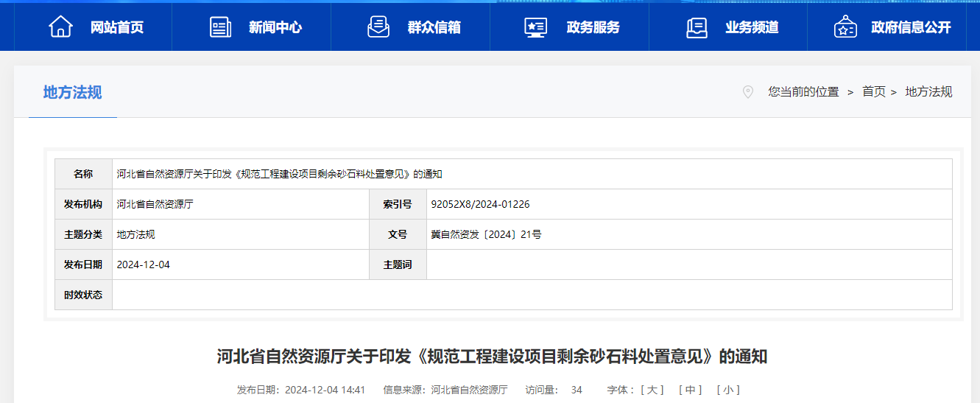Open the 业务频道 navigation item

point(752,27)
